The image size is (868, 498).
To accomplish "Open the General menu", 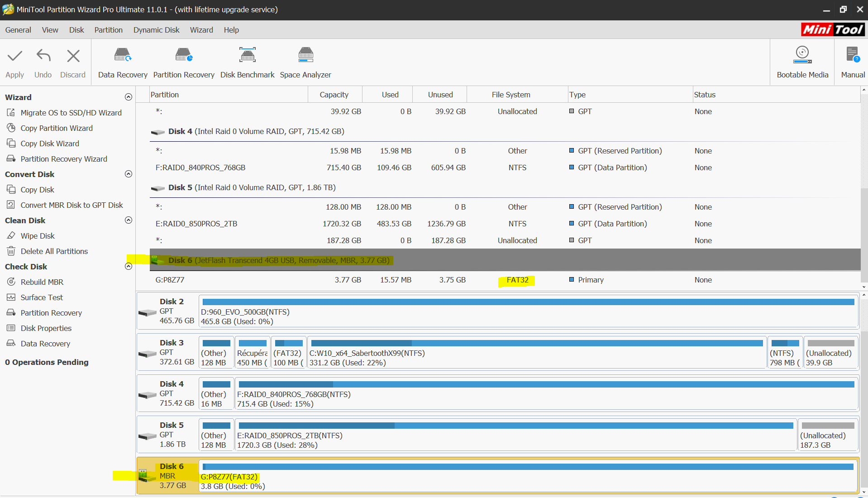I will [18, 30].
